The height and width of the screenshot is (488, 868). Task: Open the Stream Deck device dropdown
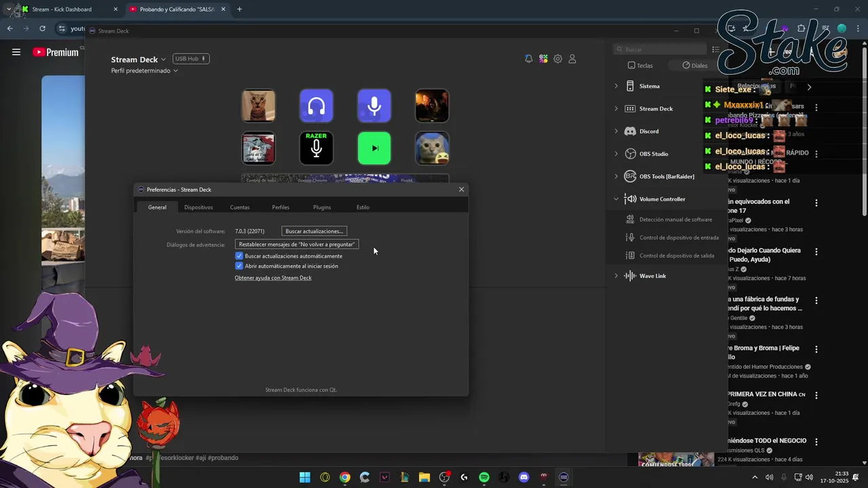point(138,60)
